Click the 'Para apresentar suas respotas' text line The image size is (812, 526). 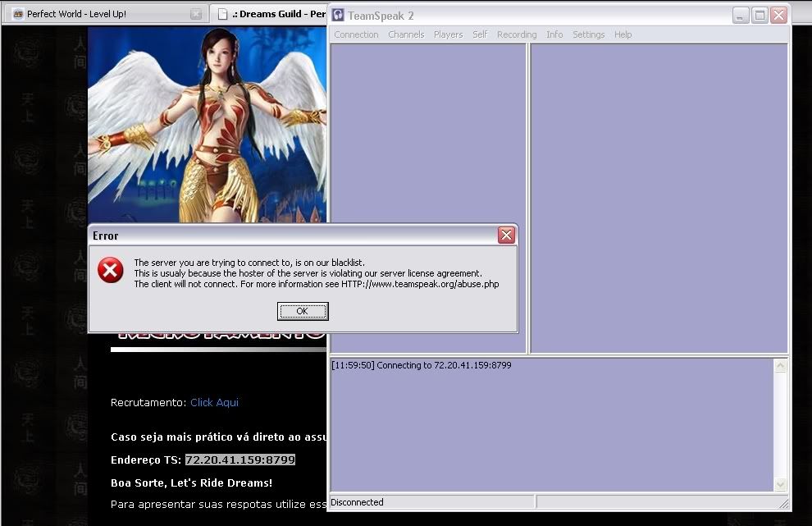218,504
